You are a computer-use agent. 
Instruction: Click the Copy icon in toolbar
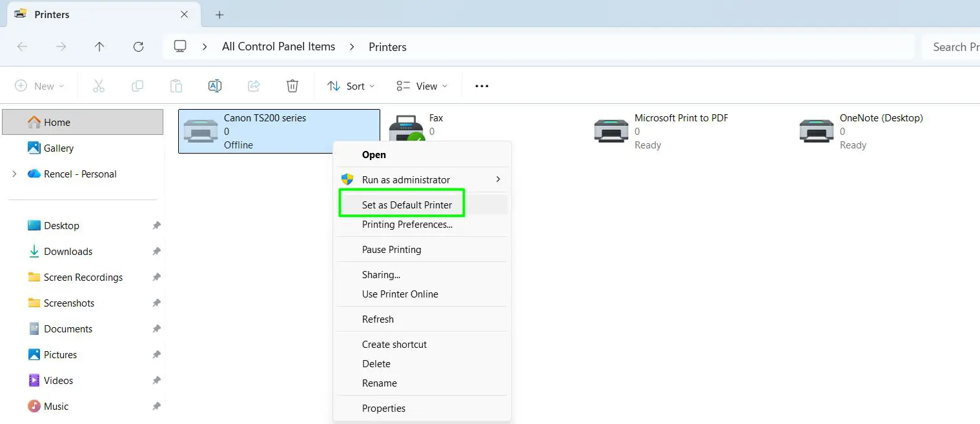tap(138, 86)
